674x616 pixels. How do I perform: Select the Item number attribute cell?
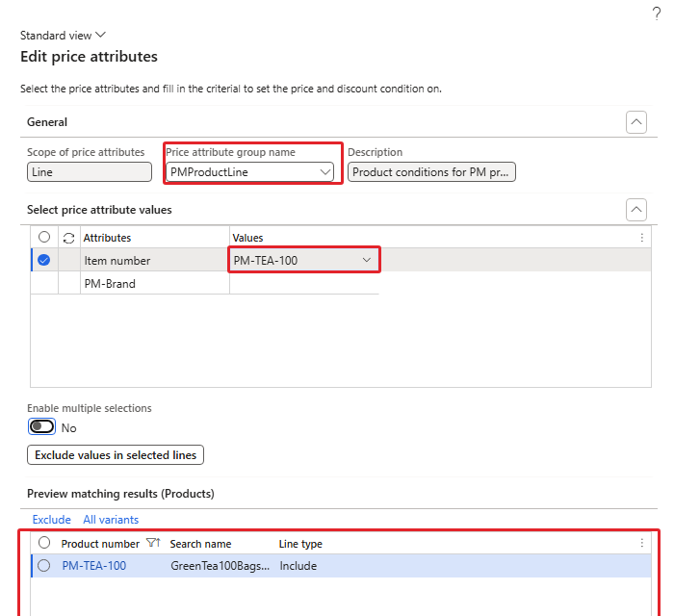[x=155, y=260]
